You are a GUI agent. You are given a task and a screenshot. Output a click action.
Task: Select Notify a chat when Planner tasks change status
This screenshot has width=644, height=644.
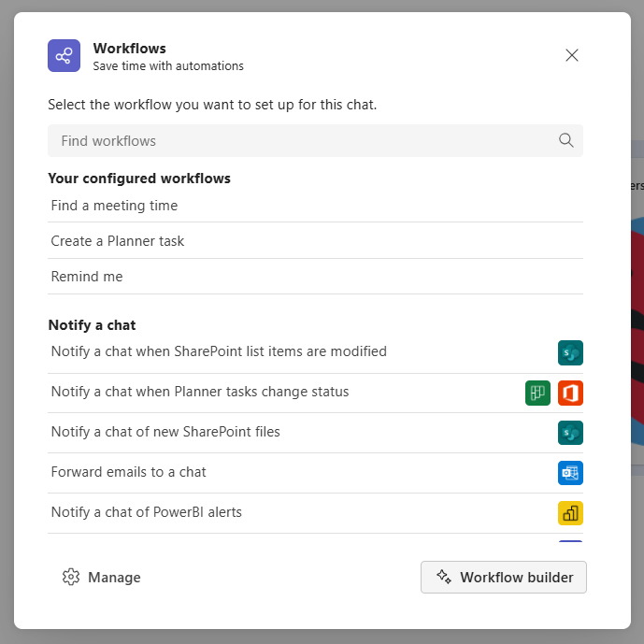click(x=315, y=393)
